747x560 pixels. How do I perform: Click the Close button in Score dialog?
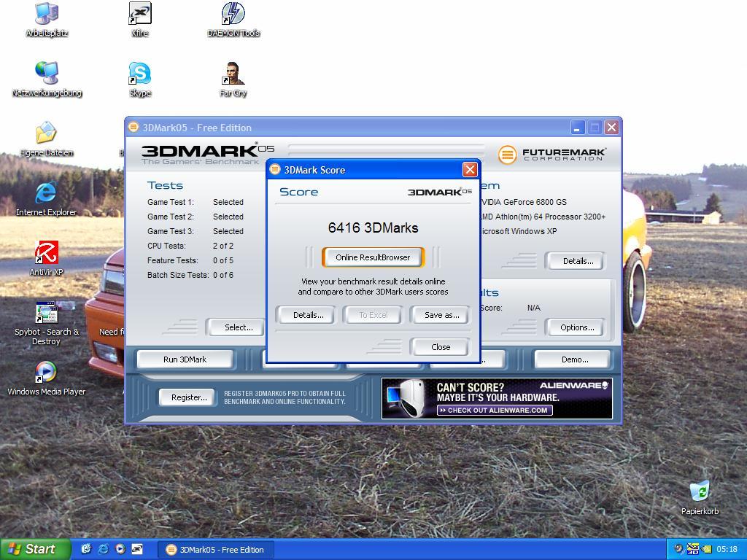(x=441, y=347)
